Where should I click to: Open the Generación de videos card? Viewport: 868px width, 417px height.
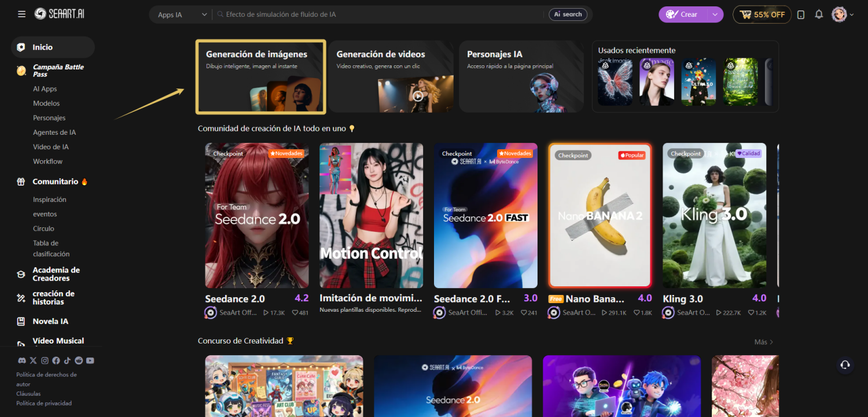click(391, 77)
